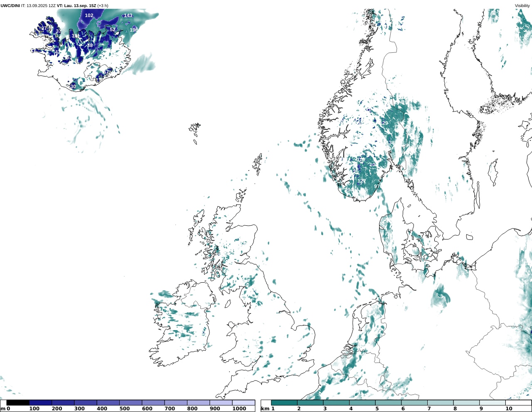Click the '129' value over eastern Norway

(384, 123)
